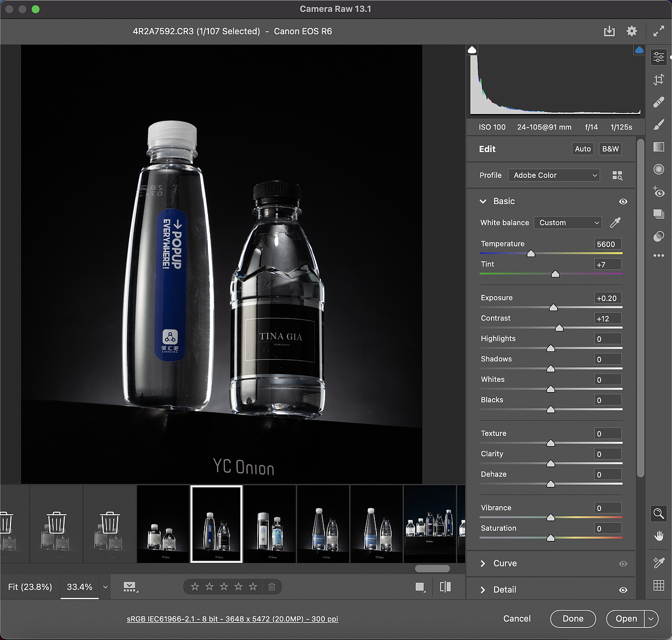Cycle before/after view

445,587
